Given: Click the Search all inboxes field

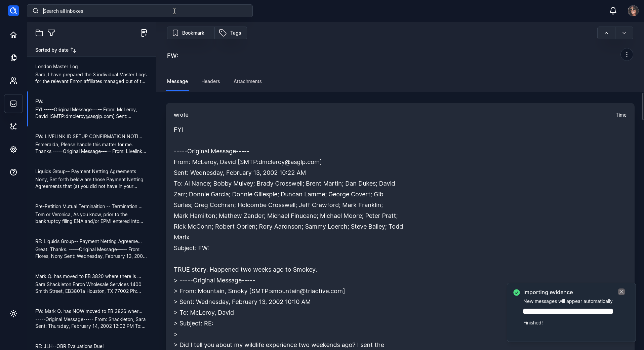Looking at the screenshot, I should (139, 11).
